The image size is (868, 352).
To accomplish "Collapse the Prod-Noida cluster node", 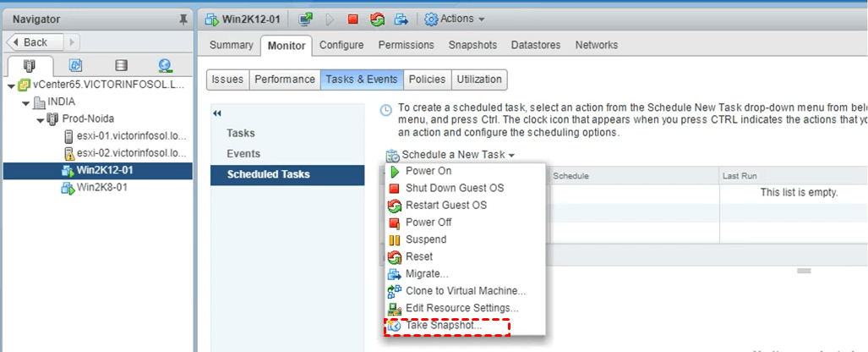I will (40, 120).
